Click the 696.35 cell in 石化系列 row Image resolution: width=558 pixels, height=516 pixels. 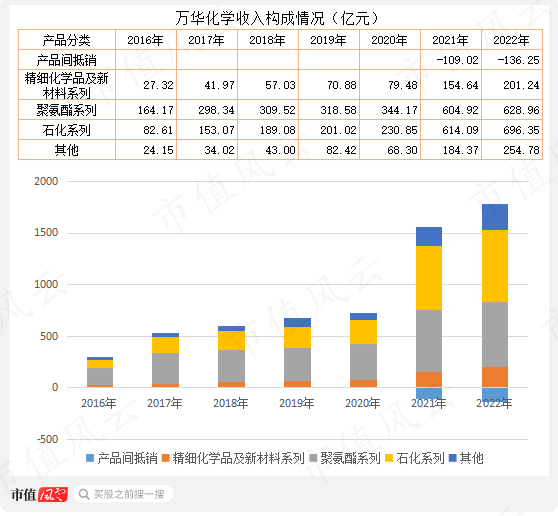click(512, 130)
